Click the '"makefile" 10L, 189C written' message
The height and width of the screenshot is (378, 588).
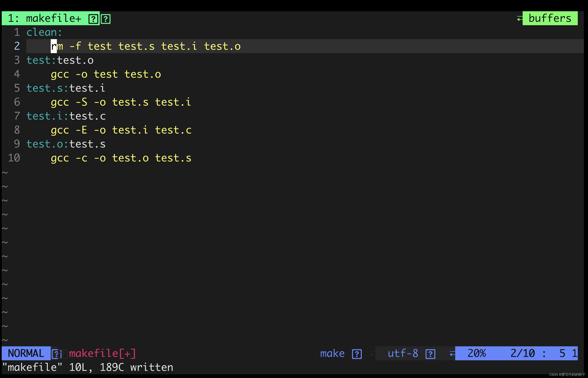(88, 367)
